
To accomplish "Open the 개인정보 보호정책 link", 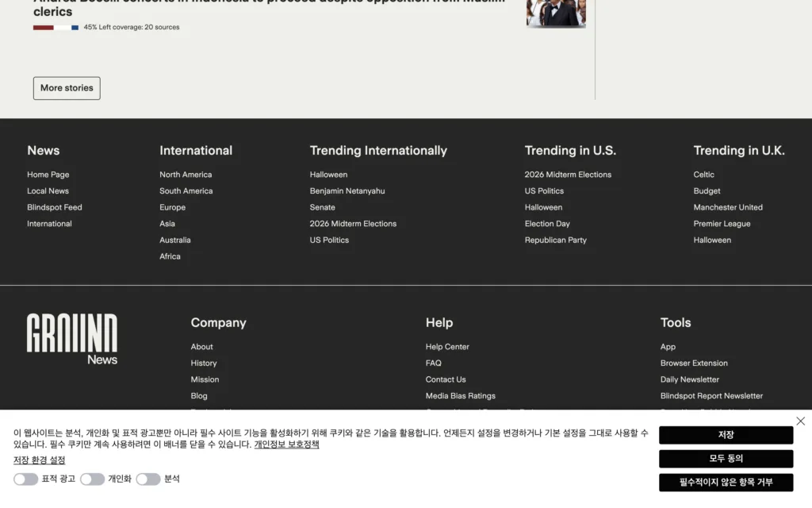I will click(x=286, y=444).
